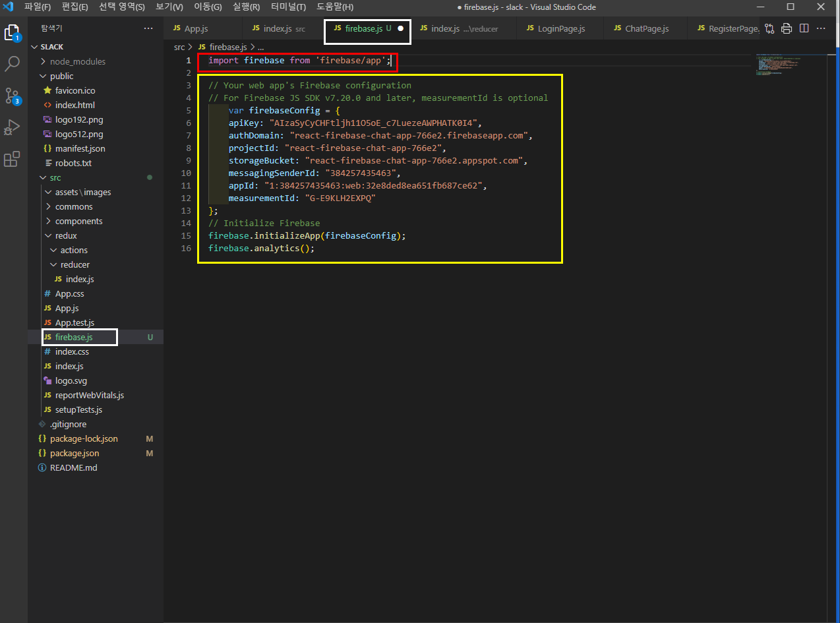This screenshot has height=623, width=840.
Task: Open the Run and Debug view
Action: coord(13,127)
